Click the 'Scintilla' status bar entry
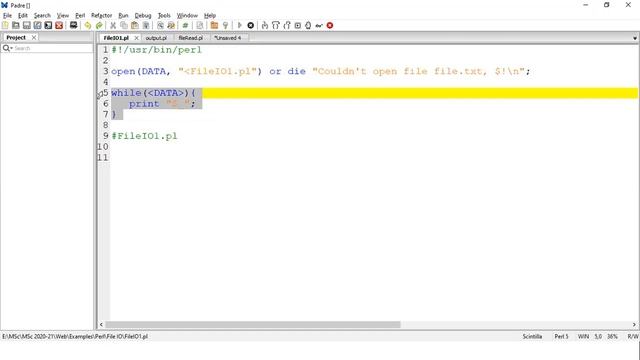The image size is (640, 360). pos(532,337)
